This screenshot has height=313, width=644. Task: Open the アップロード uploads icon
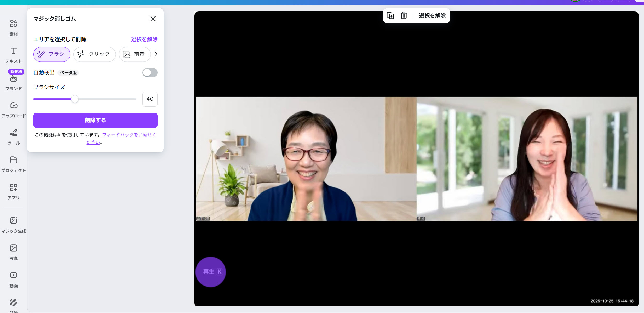click(x=14, y=106)
